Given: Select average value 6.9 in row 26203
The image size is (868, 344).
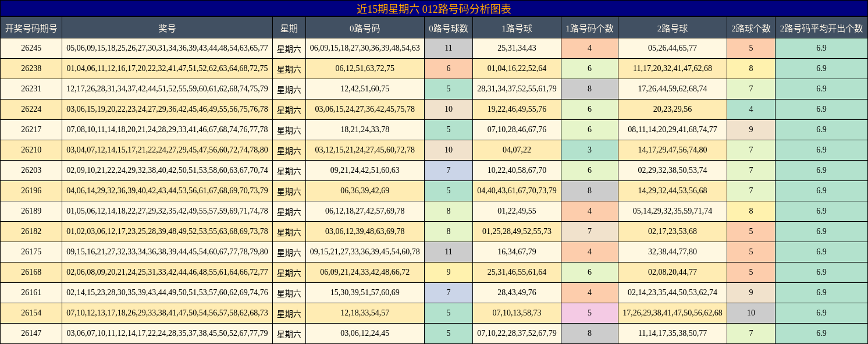Looking at the screenshot, I should point(821,171).
